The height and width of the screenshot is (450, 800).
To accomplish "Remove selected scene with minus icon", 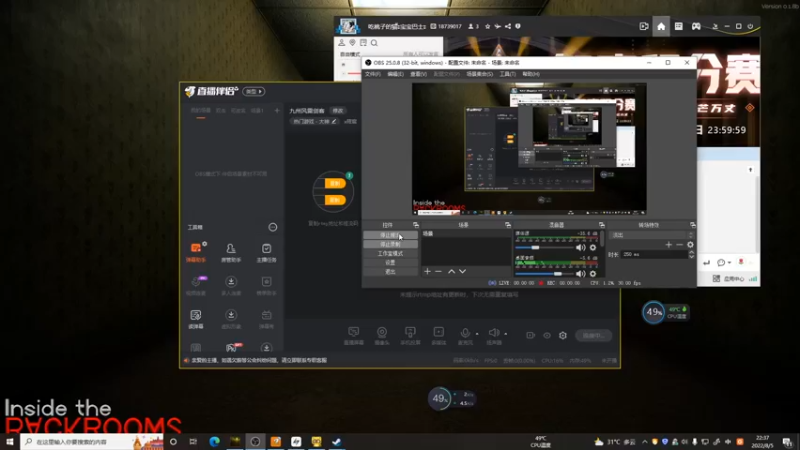I will (x=438, y=271).
